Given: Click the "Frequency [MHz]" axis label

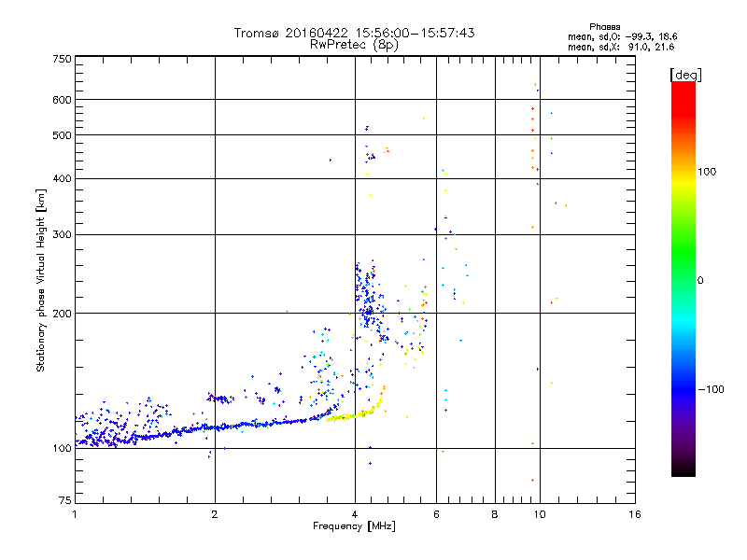Looking at the screenshot, I should click(354, 526).
